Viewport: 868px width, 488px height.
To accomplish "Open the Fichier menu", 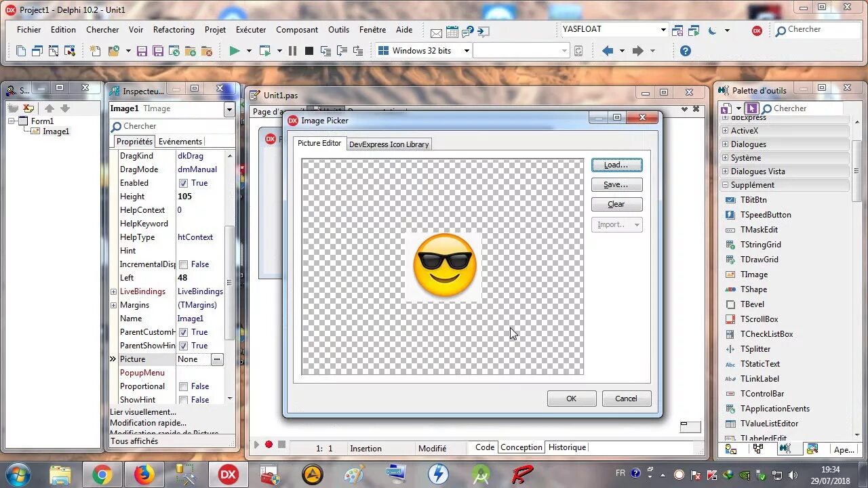I will pos(29,30).
